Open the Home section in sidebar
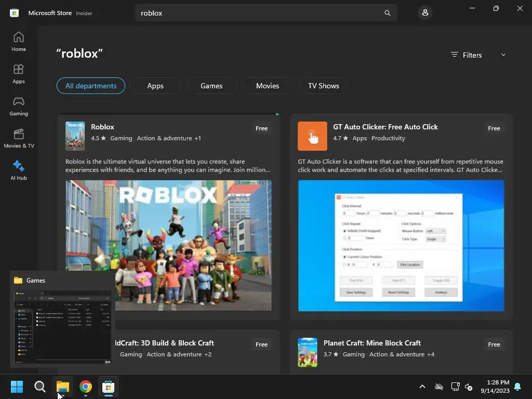532x399 pixels. pos(19,42)
